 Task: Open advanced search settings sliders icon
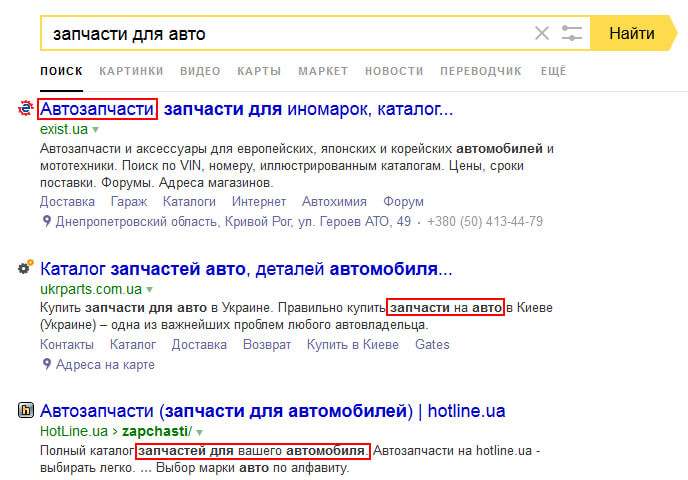click(572, 33)
